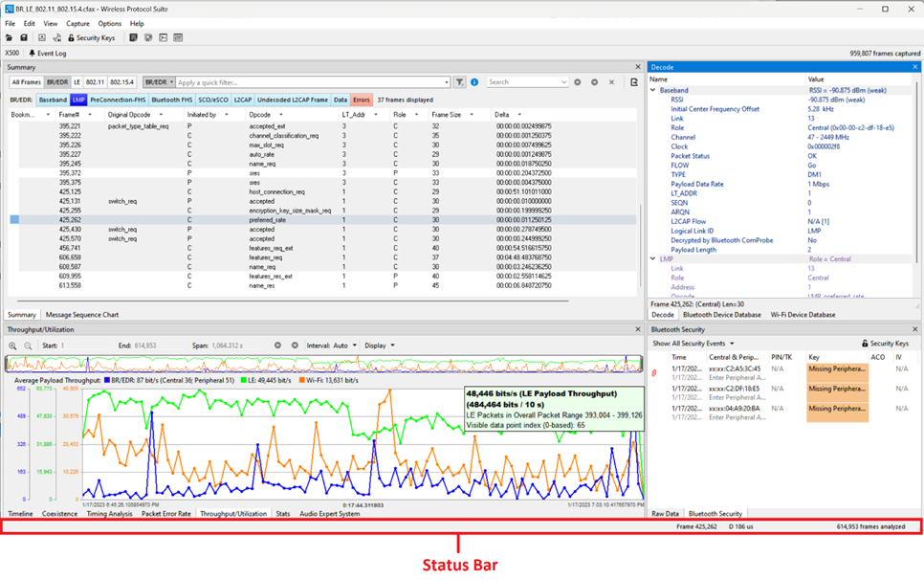Click the funnel filter icon in Summary
Screen dimensions: 924x580
460,82
